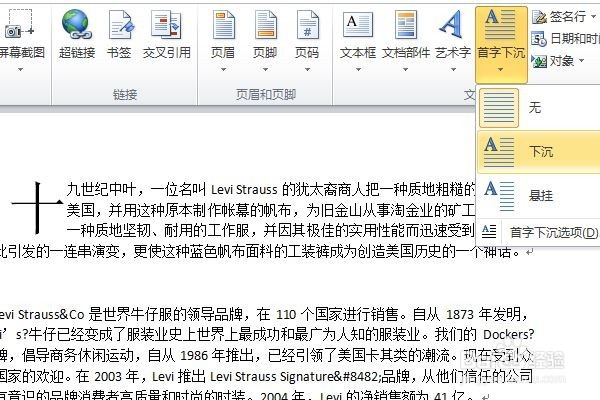
Task: Expand the Header (页眉) dropdown arrow
Action: [223, 70]
